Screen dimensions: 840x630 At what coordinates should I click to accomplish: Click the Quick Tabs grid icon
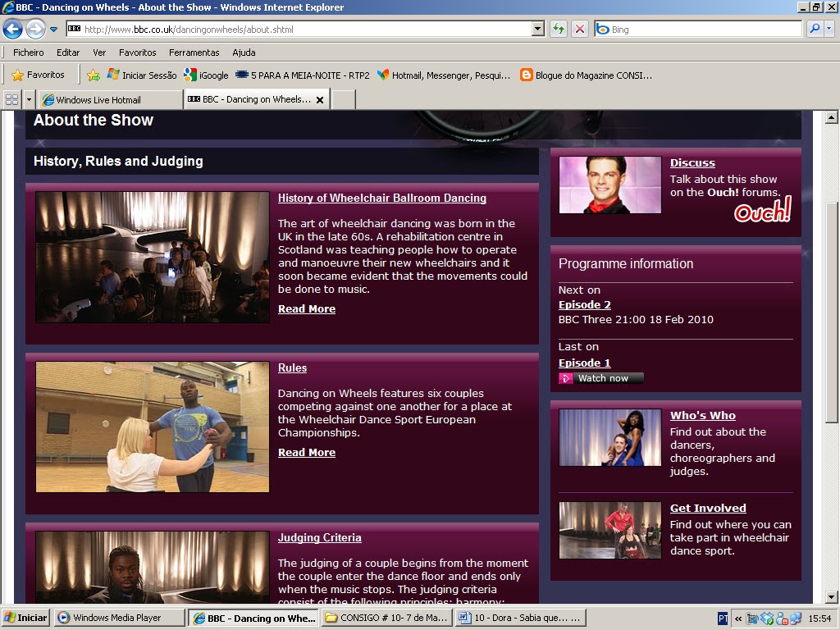click(11, 99)
